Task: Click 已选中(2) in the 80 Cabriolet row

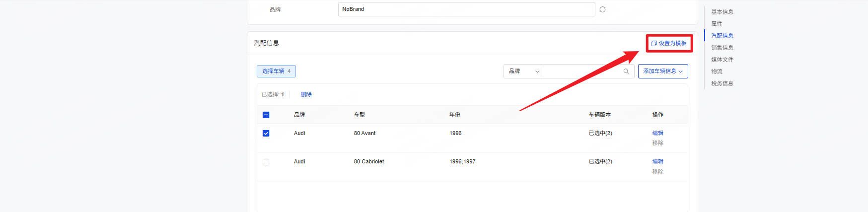Action: tap(600, 161)
